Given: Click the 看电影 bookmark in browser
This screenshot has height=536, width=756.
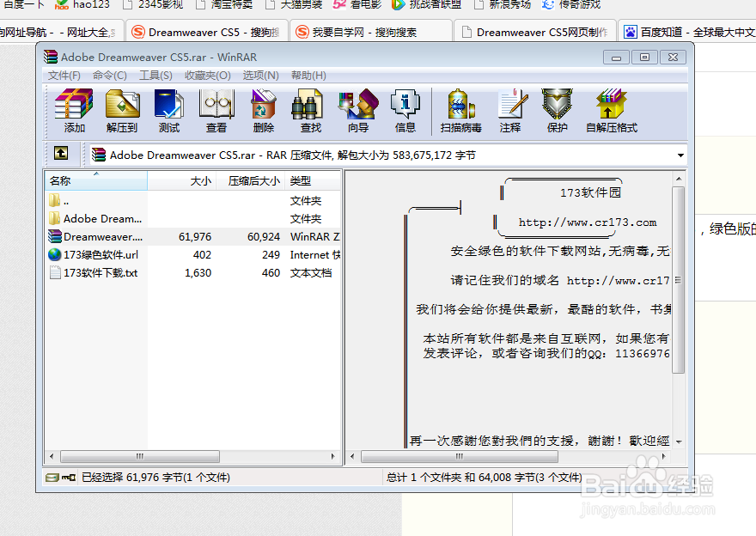Looking at the screenshot, I should 357,5.
